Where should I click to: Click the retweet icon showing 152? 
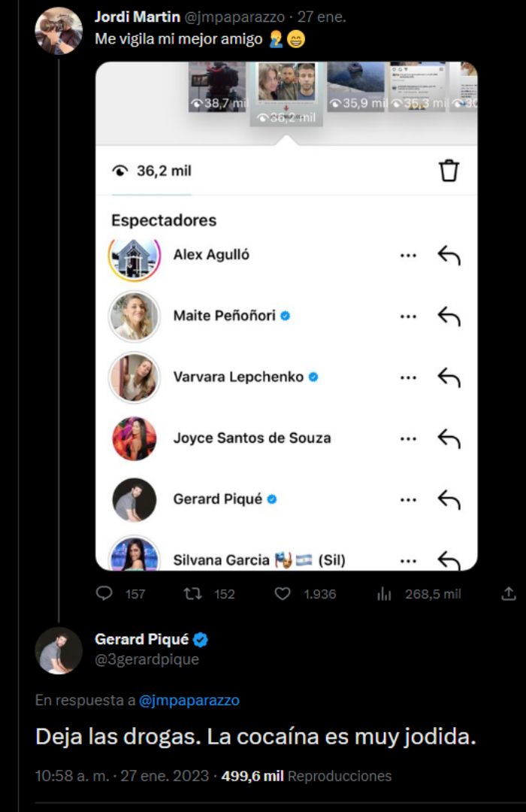point(193,594)
